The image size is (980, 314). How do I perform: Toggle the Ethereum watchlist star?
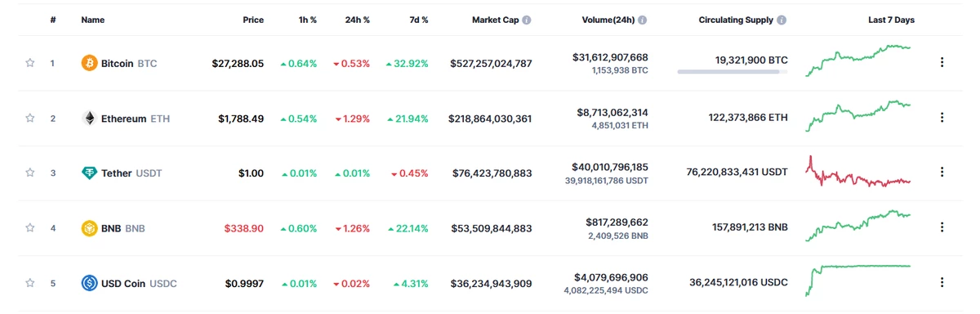click(30, 119)
